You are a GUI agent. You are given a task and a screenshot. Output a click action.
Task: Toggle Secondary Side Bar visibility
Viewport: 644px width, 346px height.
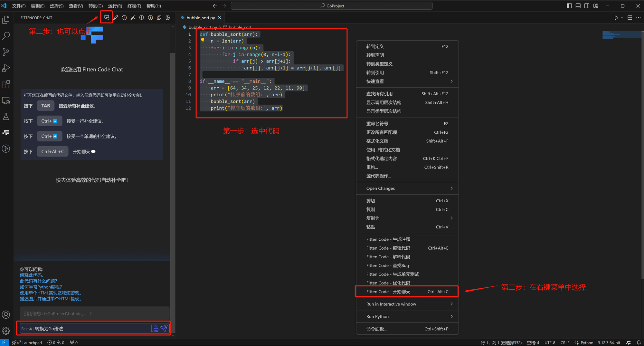(587, 6)
